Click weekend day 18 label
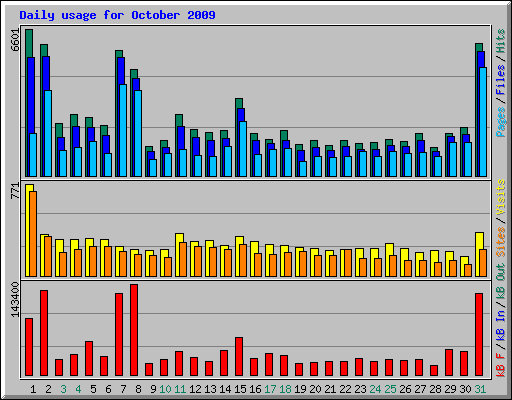Viewport: 512px width, 400px height. click(x=285, y=389)
